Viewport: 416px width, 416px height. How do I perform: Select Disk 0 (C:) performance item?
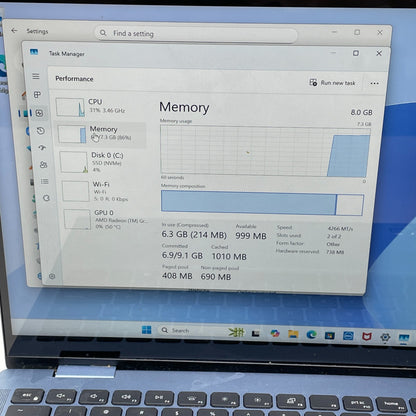click(103, 162)
